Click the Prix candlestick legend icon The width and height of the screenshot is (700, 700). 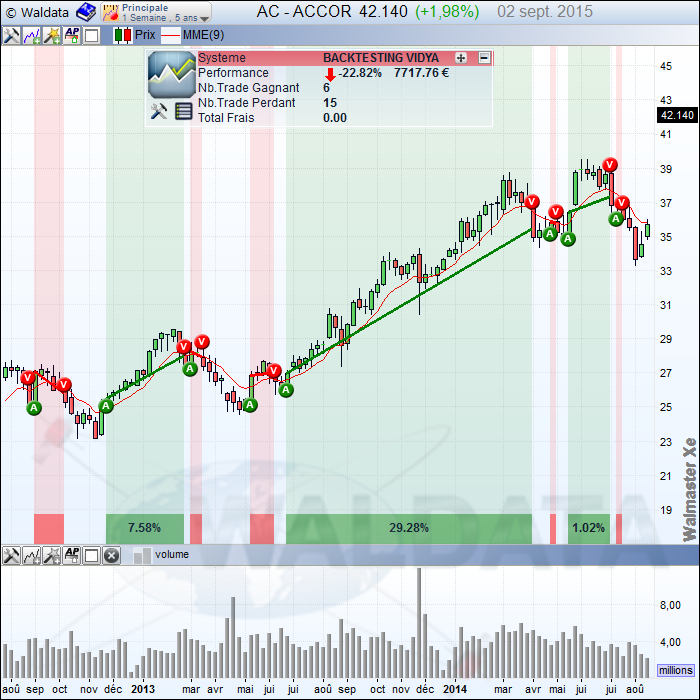(x=123, y=35)
